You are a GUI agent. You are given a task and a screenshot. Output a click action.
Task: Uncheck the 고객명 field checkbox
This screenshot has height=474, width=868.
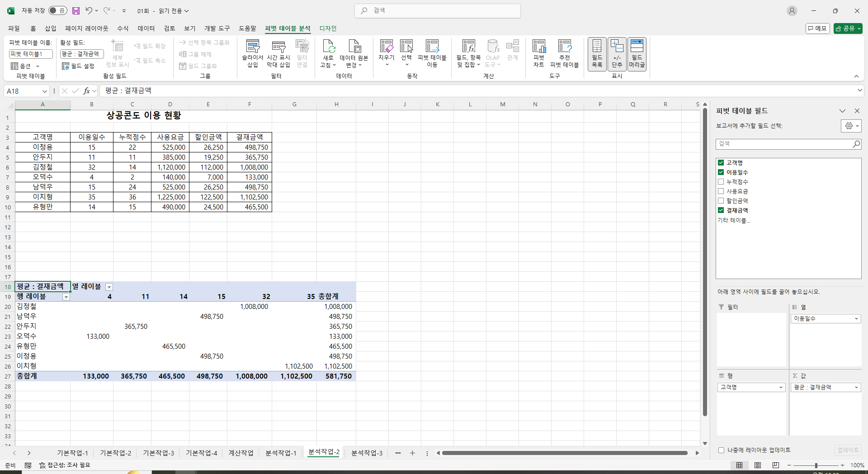pyautogui.click(x=721, y=163)
